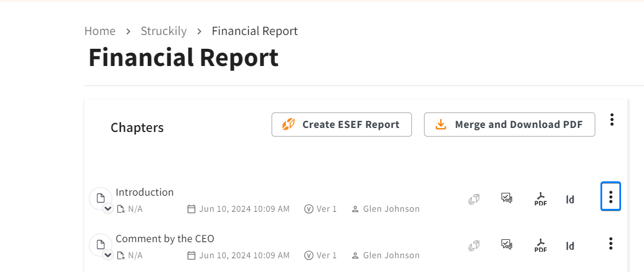Image resolution: width=644 pixels, height=272 pixels.
Task: Open the Comment by the CEO chapter title
Action: click(x=165, y=239)
